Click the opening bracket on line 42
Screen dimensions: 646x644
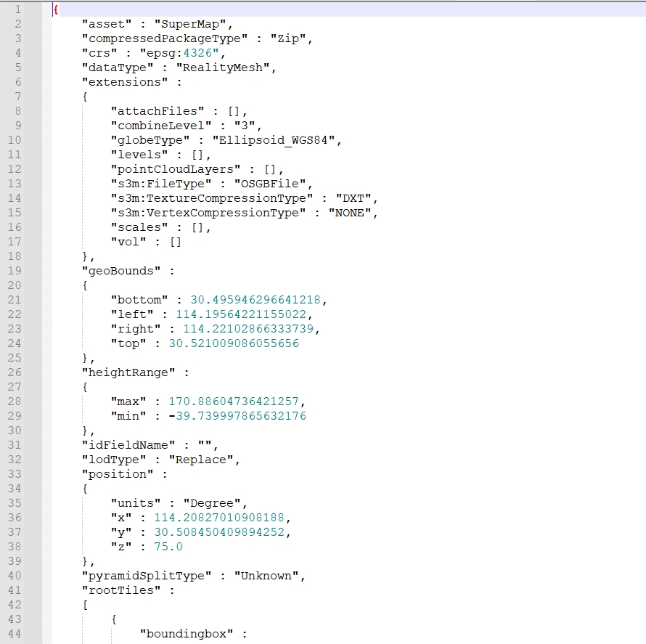coord(85,605)
